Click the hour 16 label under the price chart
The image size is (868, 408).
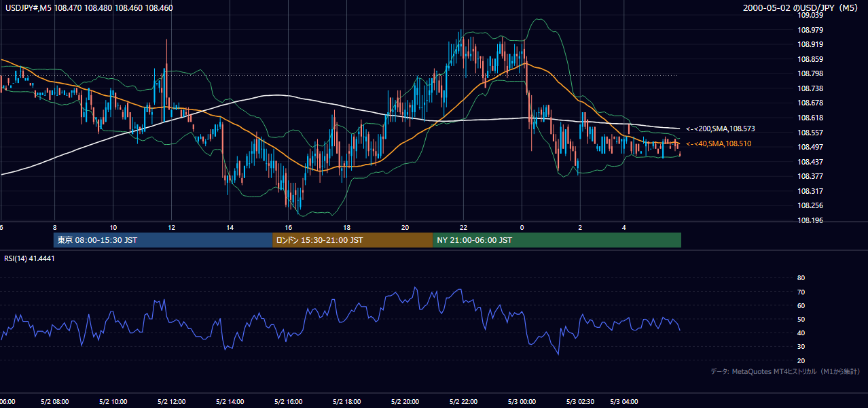pyautogui.click(x=288, y=227)
